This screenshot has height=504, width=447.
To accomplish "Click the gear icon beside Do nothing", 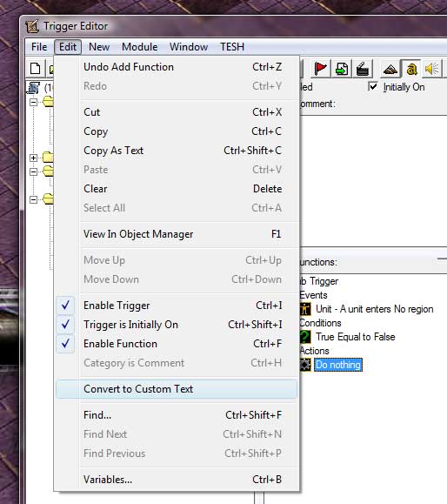I will pos(305,365).
